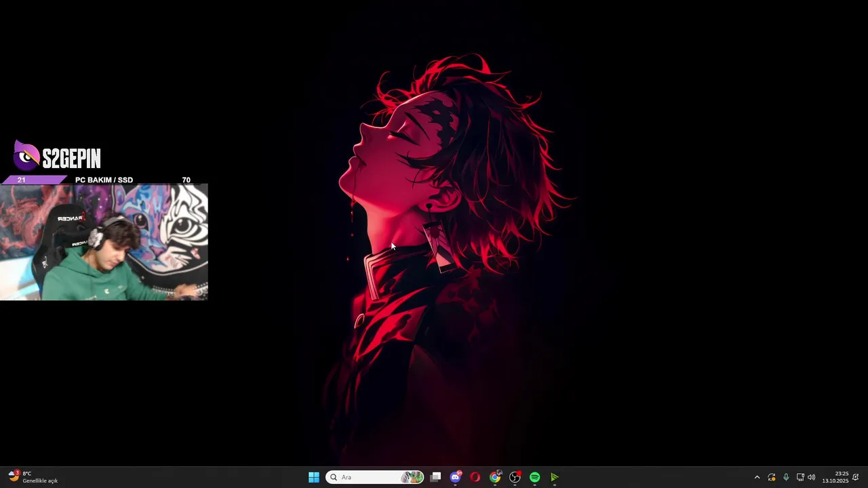Open Spotify from the taskbar
The height and width of the screenshot is (488, 868).
(535, 477)
